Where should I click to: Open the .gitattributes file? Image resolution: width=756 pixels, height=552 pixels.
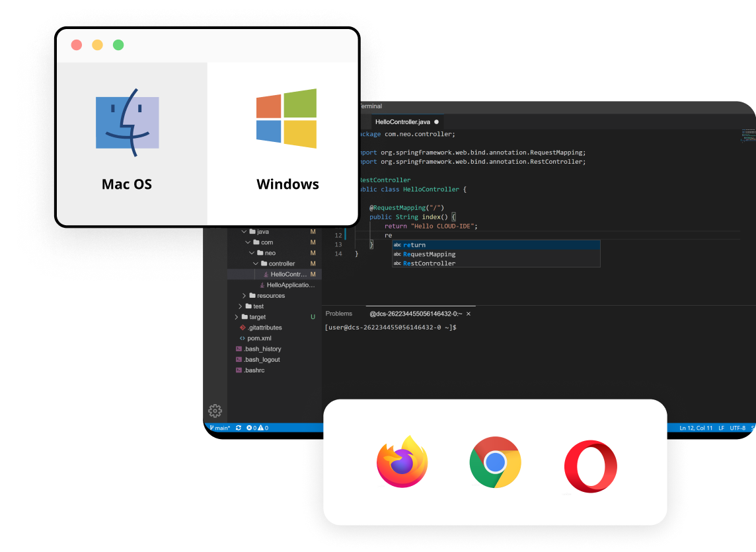(261, 328)
